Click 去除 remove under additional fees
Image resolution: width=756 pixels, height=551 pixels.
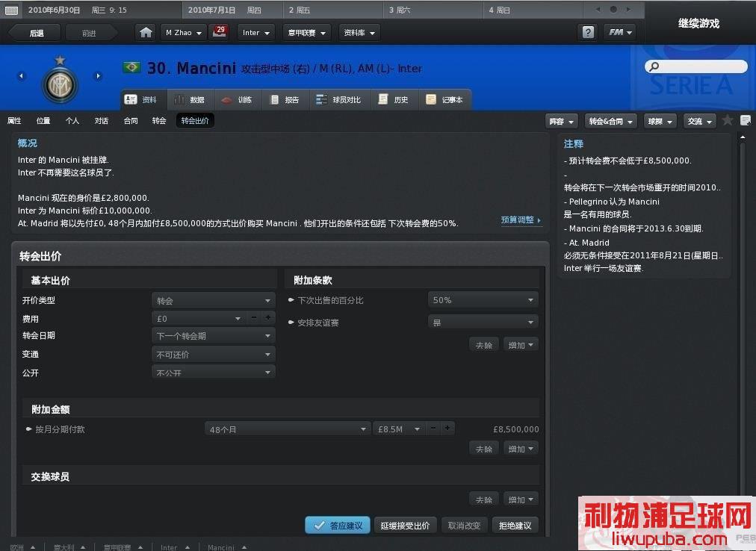(x=483, y=449)
